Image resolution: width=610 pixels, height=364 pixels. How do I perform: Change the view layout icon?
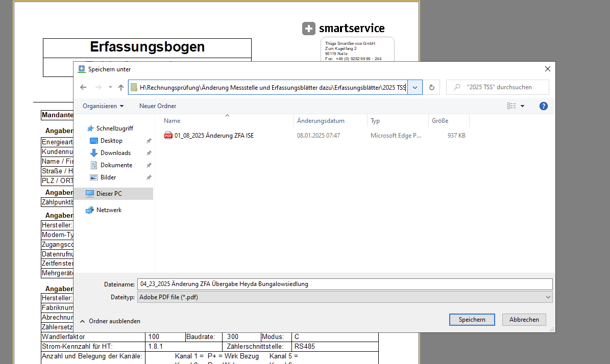511,106
